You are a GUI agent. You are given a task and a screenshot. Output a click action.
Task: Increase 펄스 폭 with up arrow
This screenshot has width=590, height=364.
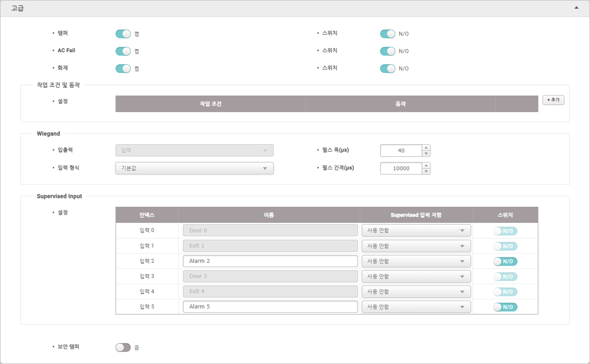(426, 148)
